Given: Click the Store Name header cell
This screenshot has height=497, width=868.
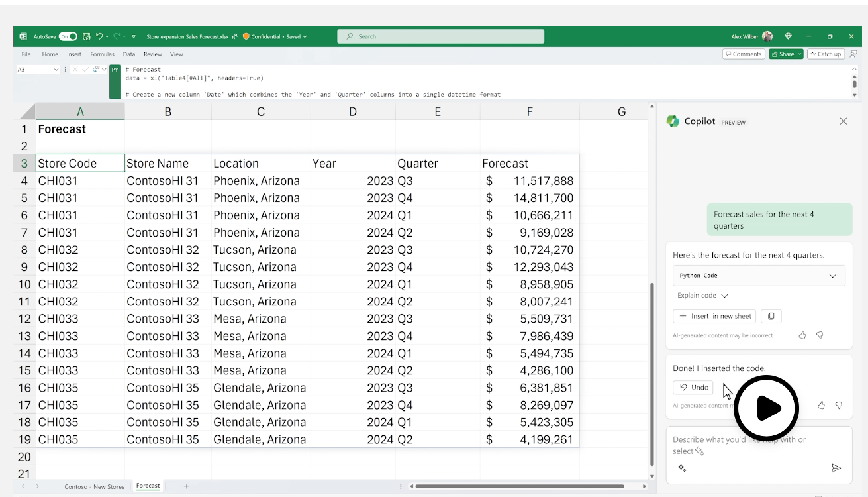Looking at the screenshot, I should pos(168,163).
